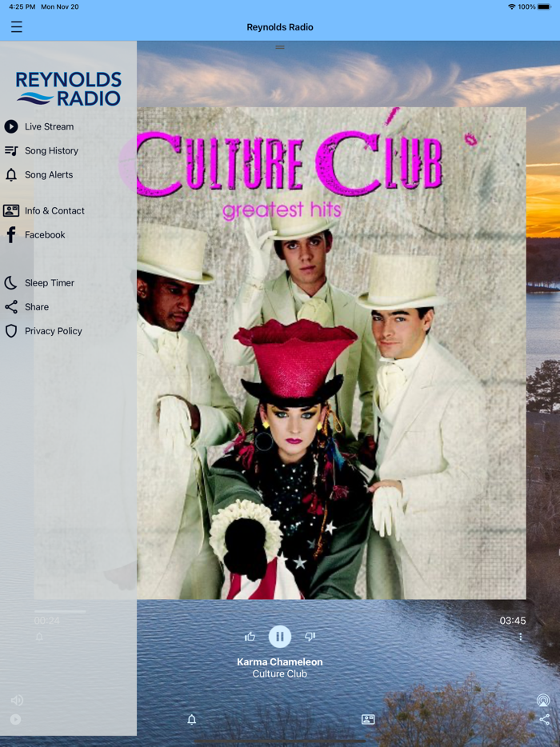Tap the 03:45 track duration label
This screenshot has width=560, height=747.
pos(512,621)
